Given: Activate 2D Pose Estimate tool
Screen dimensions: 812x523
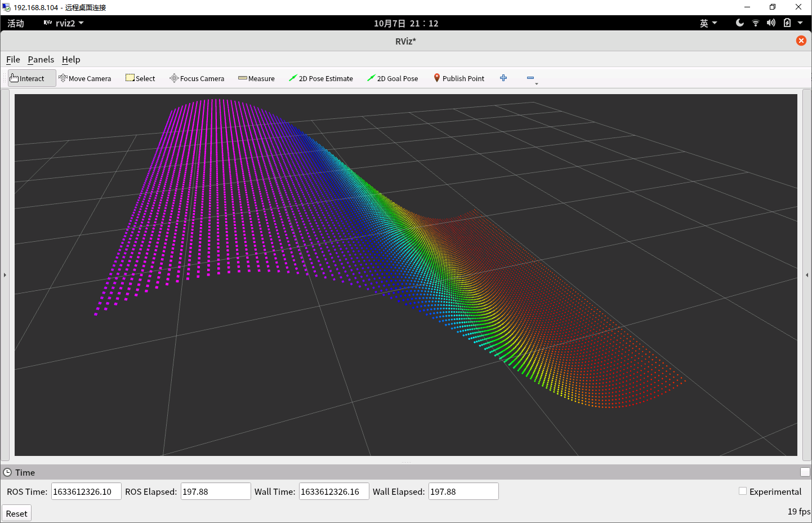Looking at the screenshot, I should [x=321, y=78].
